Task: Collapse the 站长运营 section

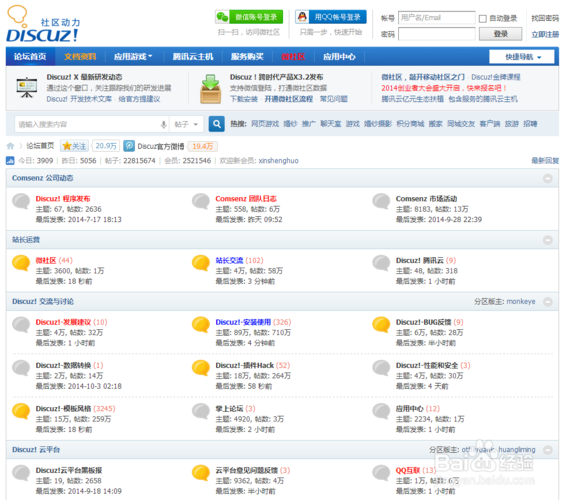Action: [548, 240]
